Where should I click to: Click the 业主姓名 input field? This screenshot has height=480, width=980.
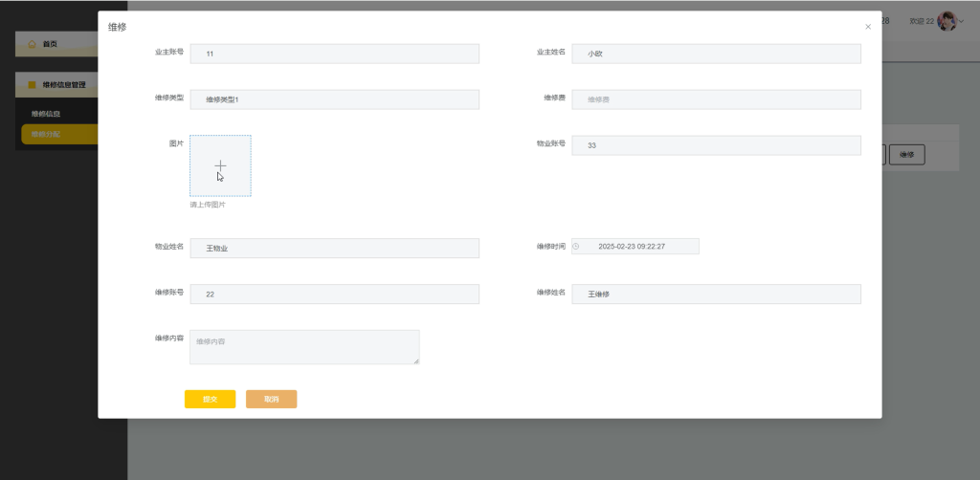coord(716,54)
